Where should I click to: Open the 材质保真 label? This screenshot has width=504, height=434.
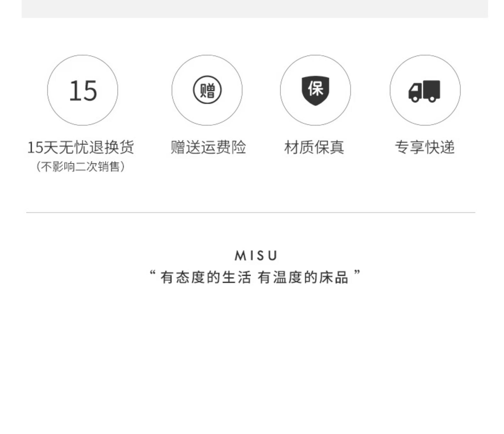[x=314, y=147]
